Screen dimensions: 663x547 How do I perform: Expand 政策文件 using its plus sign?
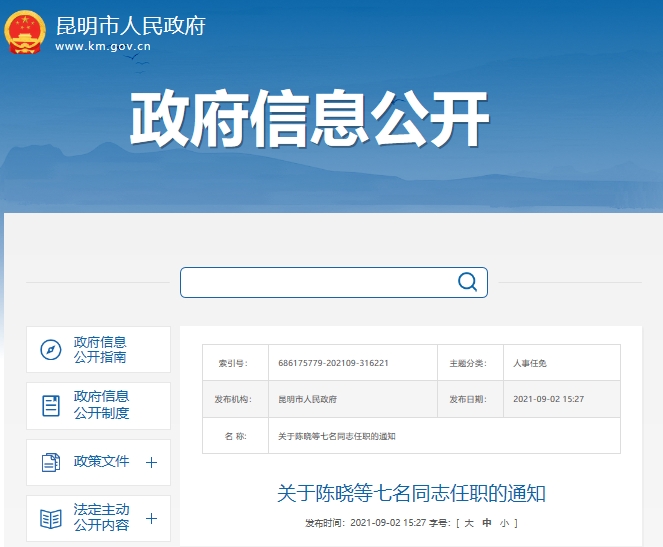152,462
